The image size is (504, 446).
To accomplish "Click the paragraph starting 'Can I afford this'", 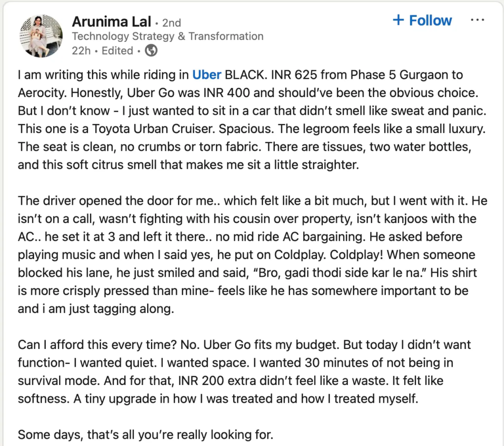I will click(244, 372).
